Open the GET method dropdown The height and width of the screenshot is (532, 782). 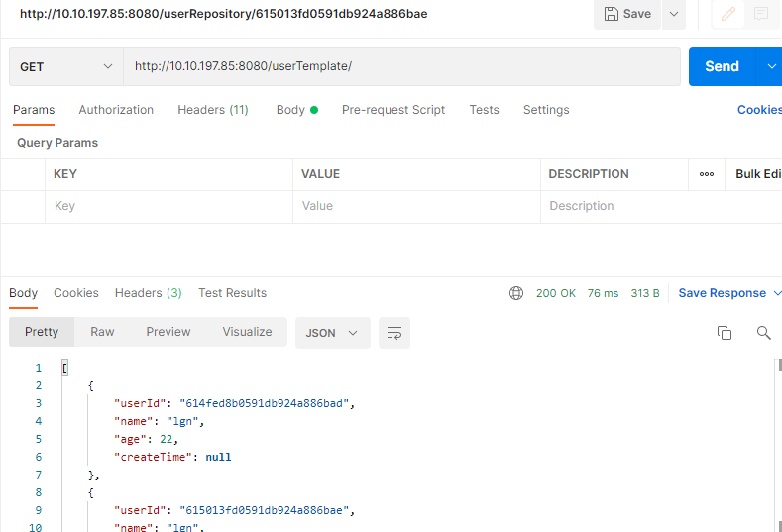[66, 66]
